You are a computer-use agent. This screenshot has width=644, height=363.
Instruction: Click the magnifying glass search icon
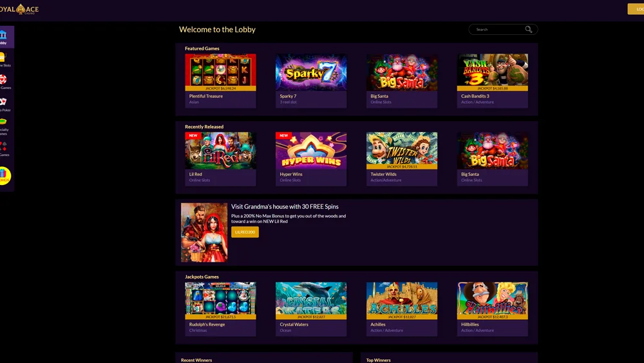tap(529, 30)
